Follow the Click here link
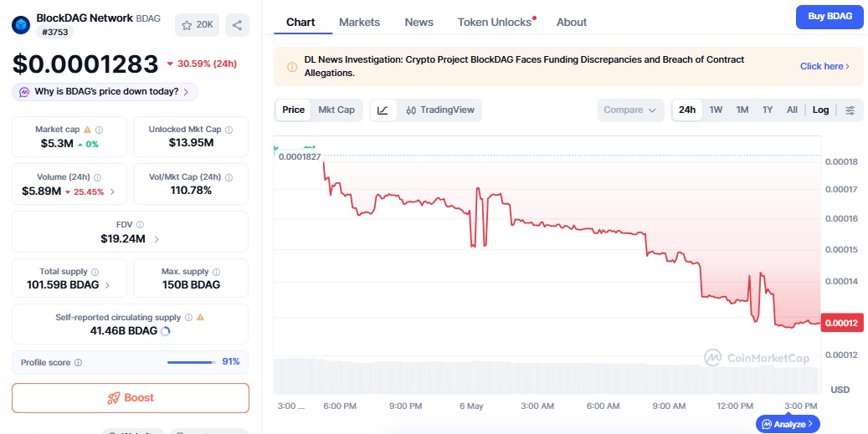 (824, 66)
